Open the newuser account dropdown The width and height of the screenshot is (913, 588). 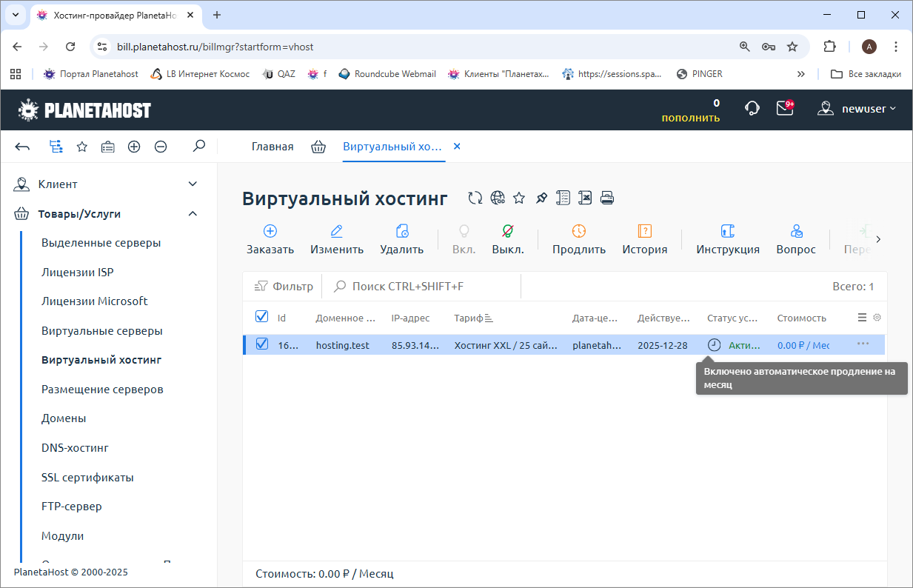point(857,109)
